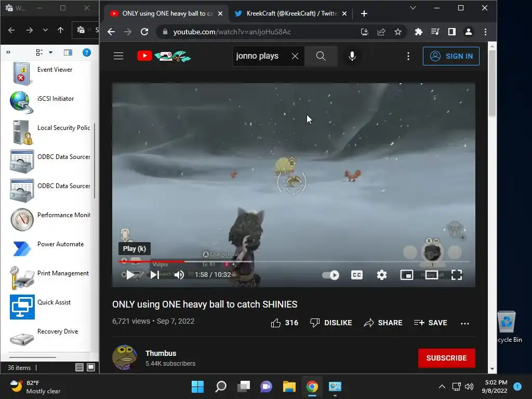Image resolution: width=532 pixels, height=399 pixels.
Task: Switch Explorer to large icons view
Action: point(91,367)
